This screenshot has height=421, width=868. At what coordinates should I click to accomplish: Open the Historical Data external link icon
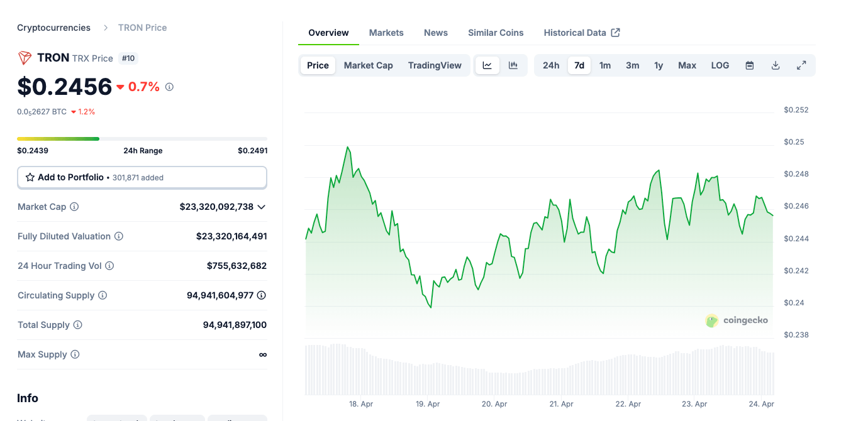(615, 32)
